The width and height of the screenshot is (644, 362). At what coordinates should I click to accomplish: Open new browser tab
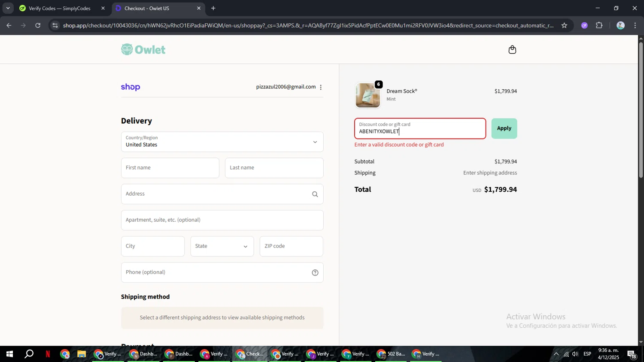coord(213,8)
